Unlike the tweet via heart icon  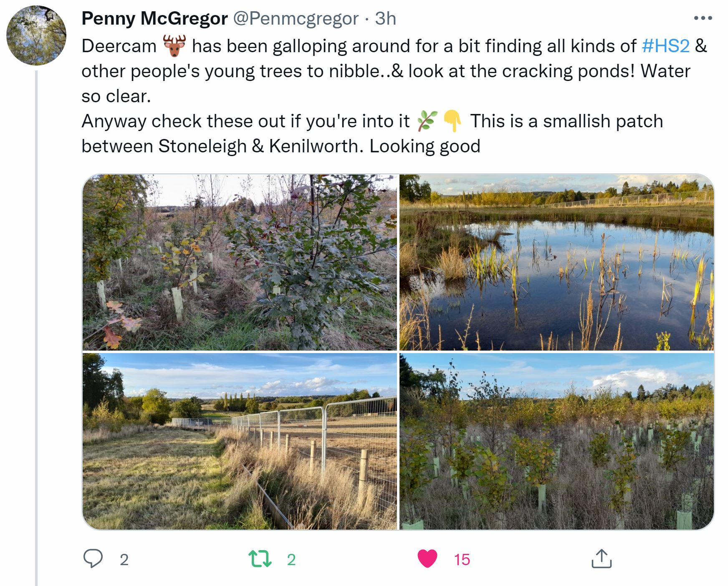[x=427, y=559]
